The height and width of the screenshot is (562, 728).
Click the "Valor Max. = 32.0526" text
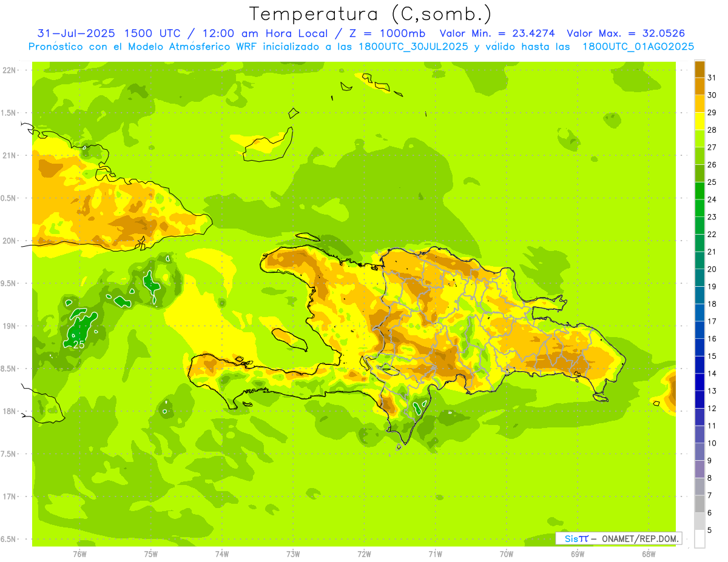pos(626,33)
